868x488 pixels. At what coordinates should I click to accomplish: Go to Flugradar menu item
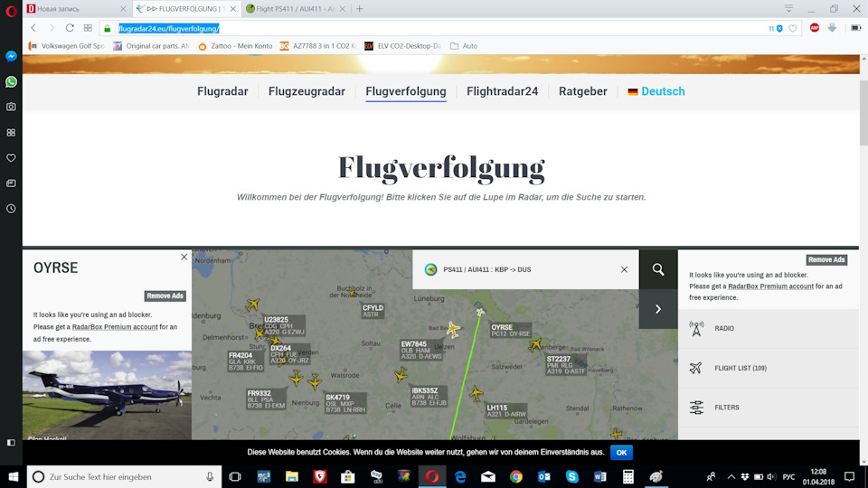222,91
